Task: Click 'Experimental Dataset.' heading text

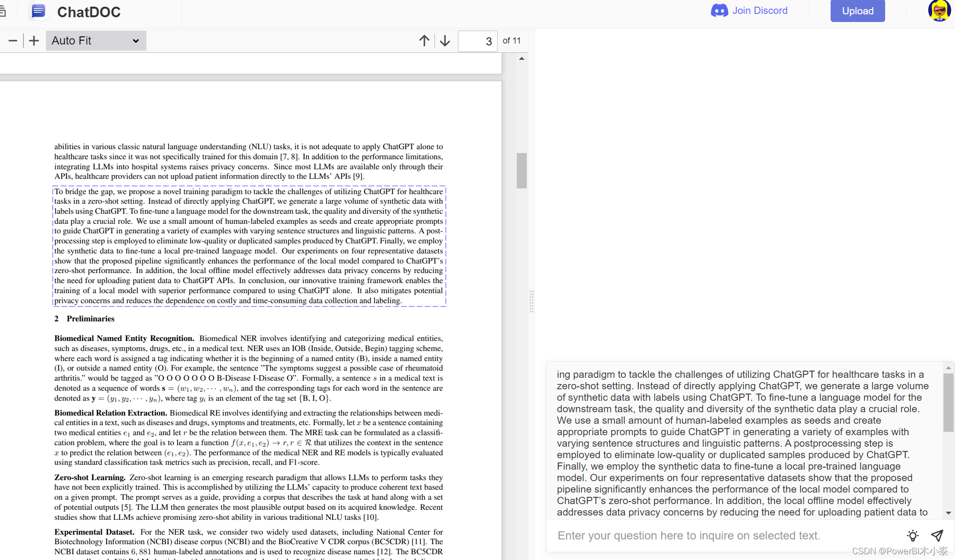Action: tap(94, 532)
